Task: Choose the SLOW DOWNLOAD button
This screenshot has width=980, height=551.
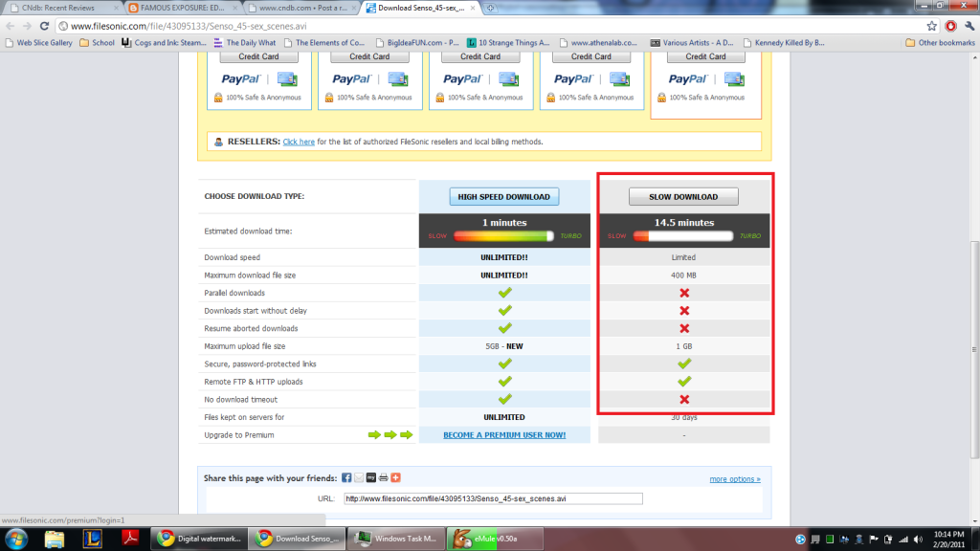Action: coord(683,197)
